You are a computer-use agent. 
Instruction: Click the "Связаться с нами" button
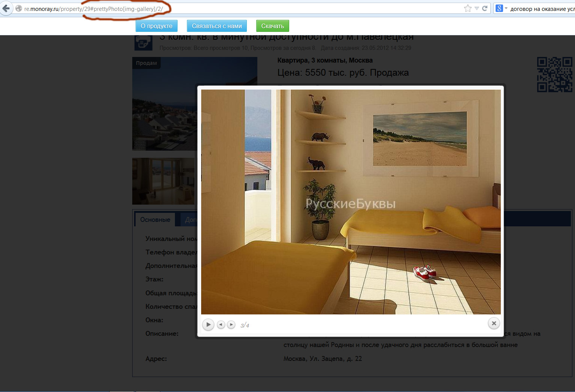[x=217, y=26]
